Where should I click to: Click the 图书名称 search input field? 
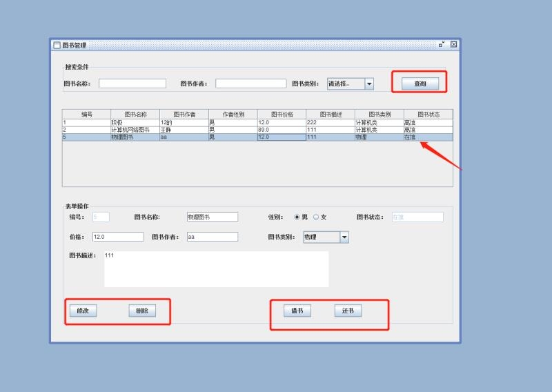click(132, 84)
